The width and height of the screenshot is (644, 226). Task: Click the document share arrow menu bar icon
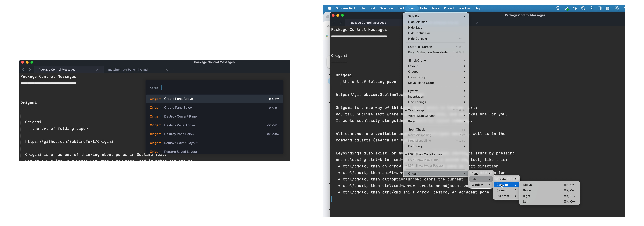coord(591,8)
